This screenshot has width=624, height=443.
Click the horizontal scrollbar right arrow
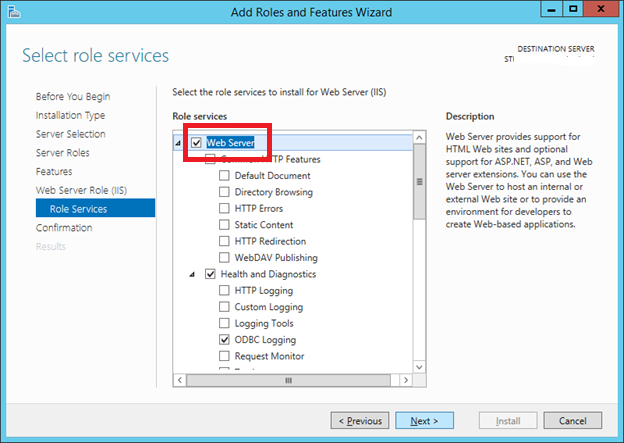(x=406, y=380)
